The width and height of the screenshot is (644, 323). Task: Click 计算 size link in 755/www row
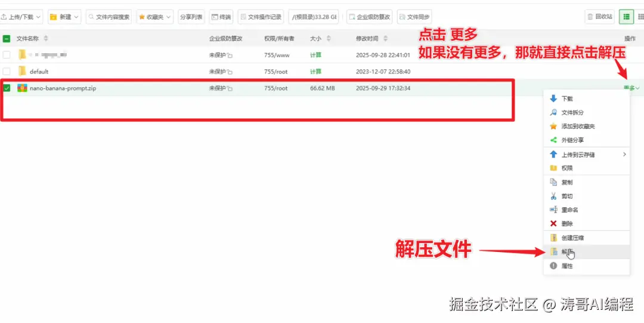315,55
